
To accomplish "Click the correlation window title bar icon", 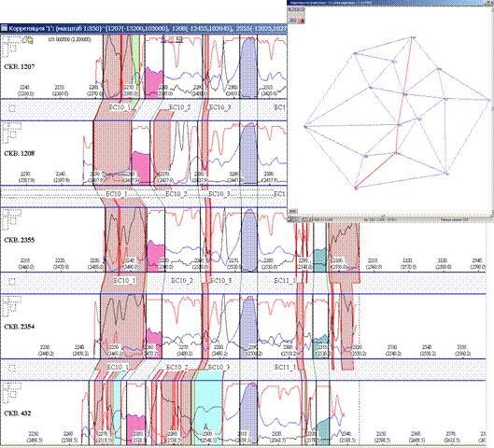I will (x=4, y=28).
